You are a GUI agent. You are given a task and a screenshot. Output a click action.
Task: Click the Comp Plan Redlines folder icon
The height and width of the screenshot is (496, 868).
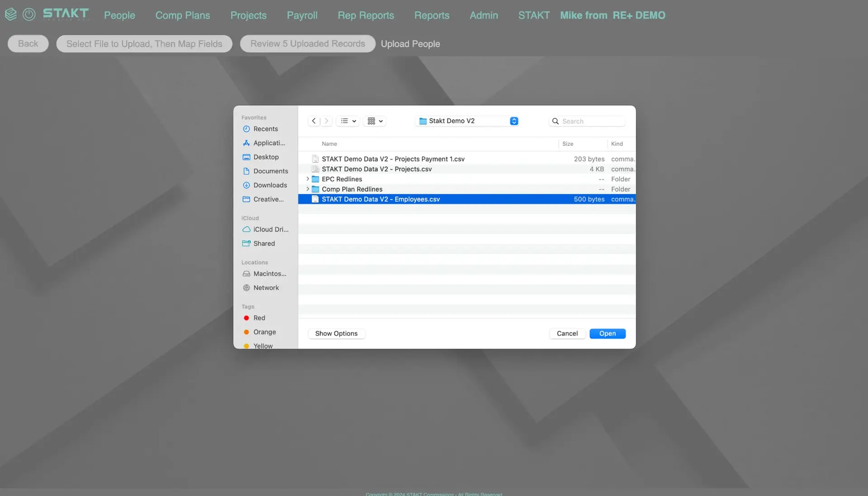click(315, 189)
